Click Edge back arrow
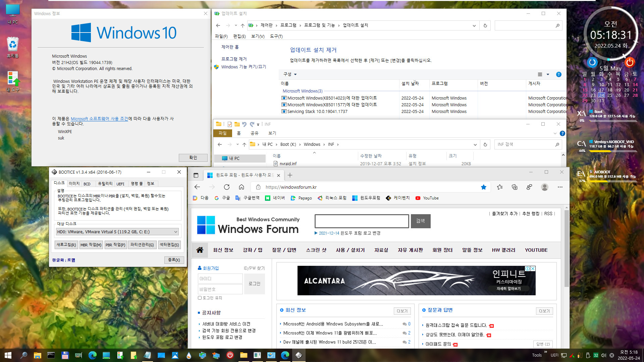644x362 pixels. [197, 187]
